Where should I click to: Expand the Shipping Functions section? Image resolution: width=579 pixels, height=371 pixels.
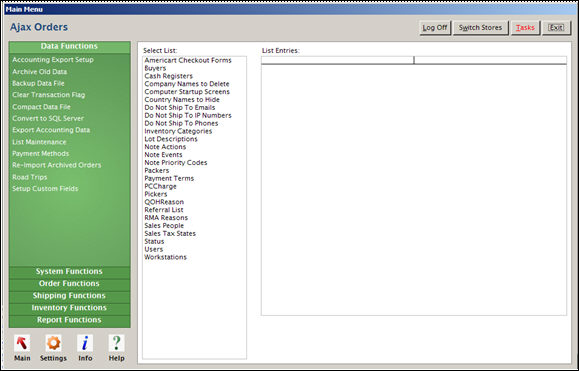(x=69, y=296)
